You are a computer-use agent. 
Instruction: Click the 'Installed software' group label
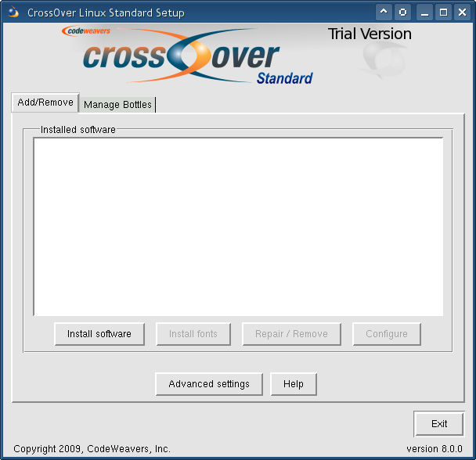[x=78, y=130]
